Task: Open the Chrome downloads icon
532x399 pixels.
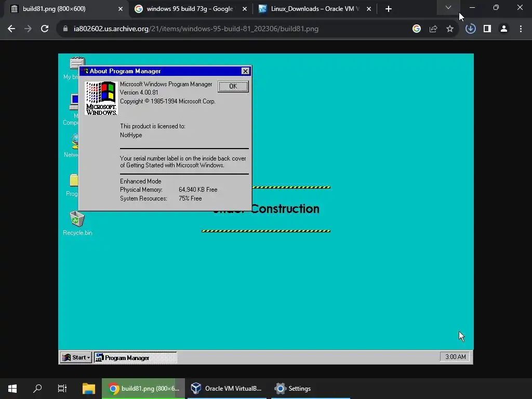Action: pyautogui.click(x=470, y=29)
